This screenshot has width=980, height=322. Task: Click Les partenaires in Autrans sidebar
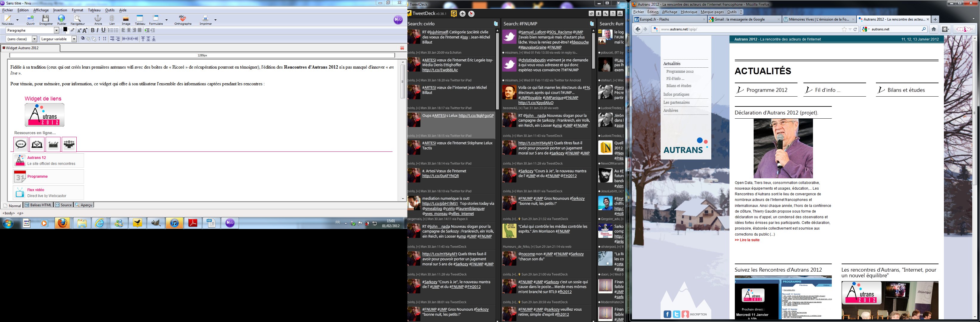tap(676, 102)
